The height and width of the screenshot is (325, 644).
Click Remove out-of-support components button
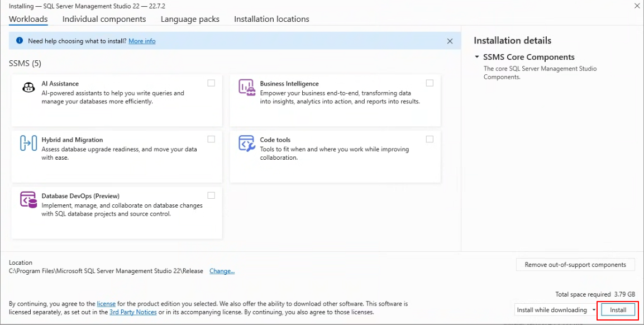click(575, 265)
